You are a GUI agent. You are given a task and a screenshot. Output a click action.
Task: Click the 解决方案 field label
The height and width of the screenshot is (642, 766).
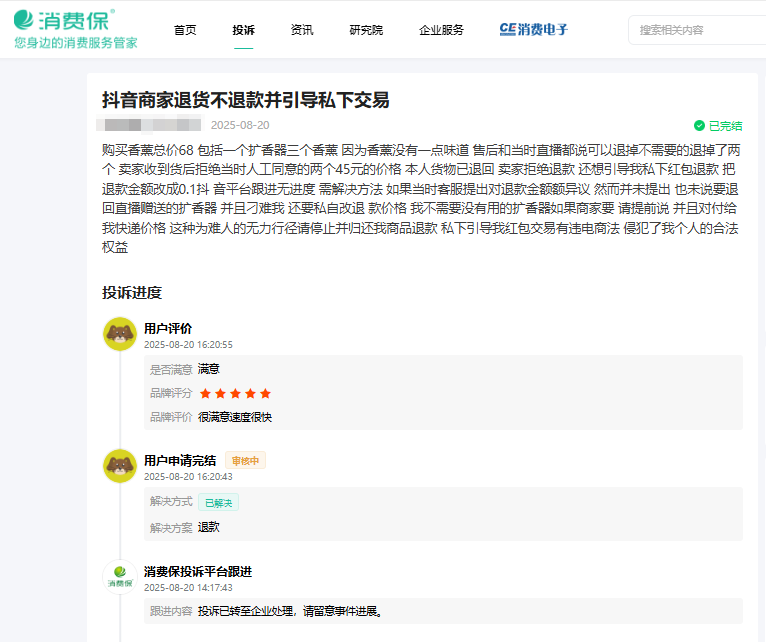click(x=171, y=528)
